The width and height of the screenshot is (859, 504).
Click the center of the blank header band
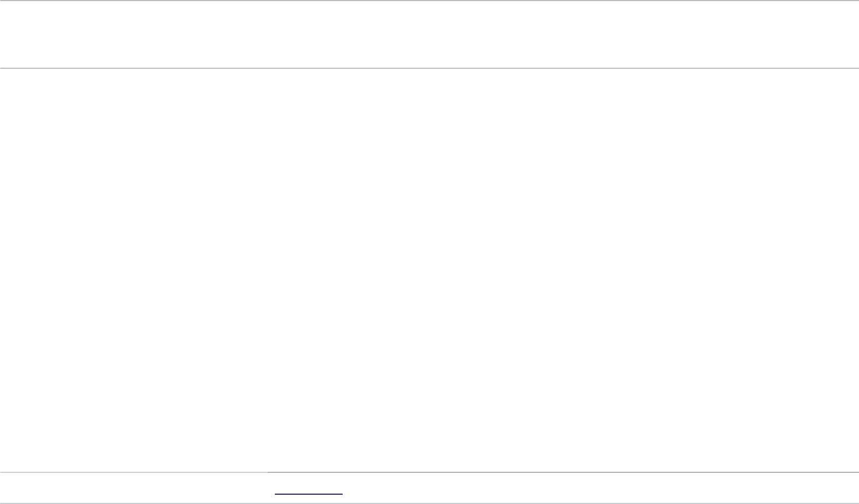click(x=429, y=34)
